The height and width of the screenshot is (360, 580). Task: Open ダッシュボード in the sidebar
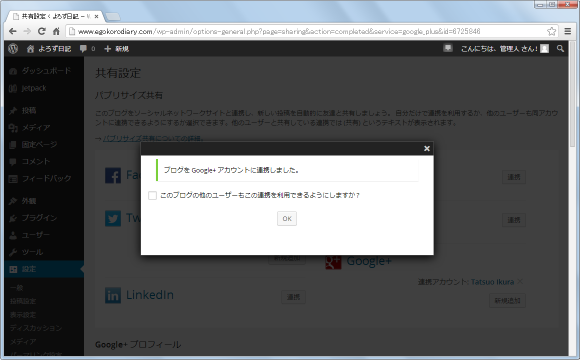[44, 71]
